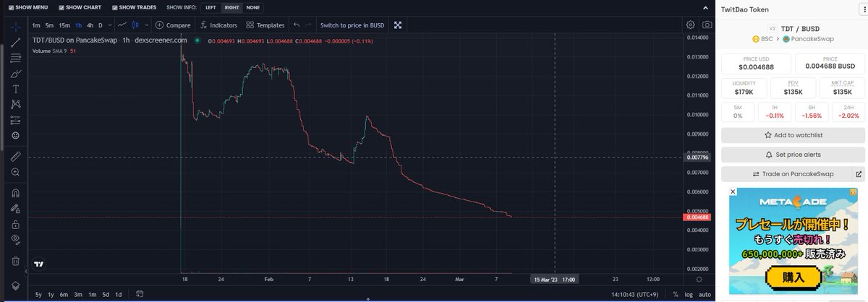Switch to 4h timeframe
The image size is (868, 302).
tap(90, 25)
